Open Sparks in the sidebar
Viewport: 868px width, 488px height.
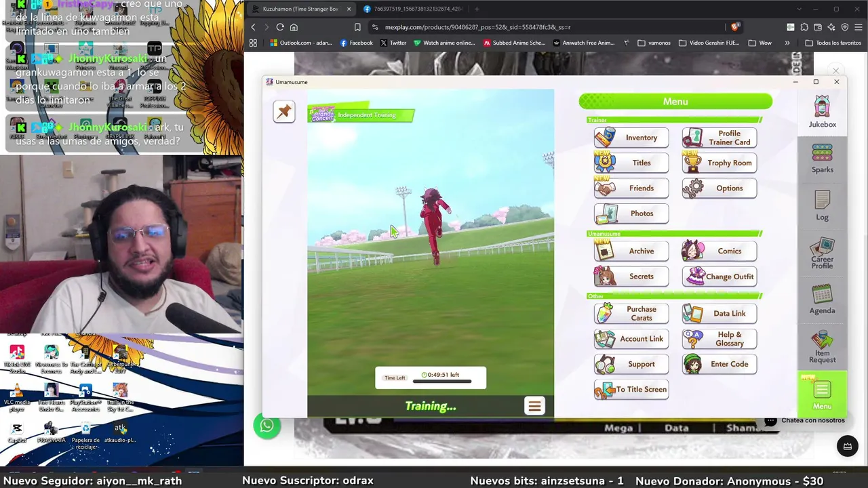click(822, 159)
